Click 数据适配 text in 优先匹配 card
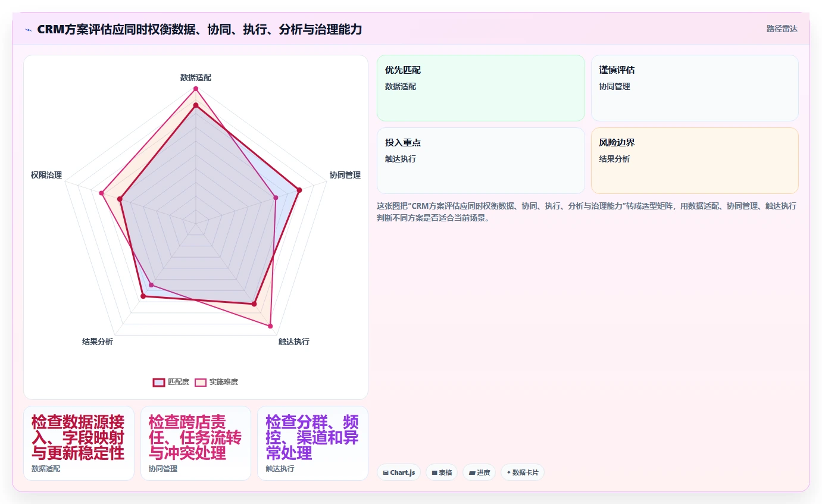This screenshot has height=504, width=822. click(x=401, y=86)
